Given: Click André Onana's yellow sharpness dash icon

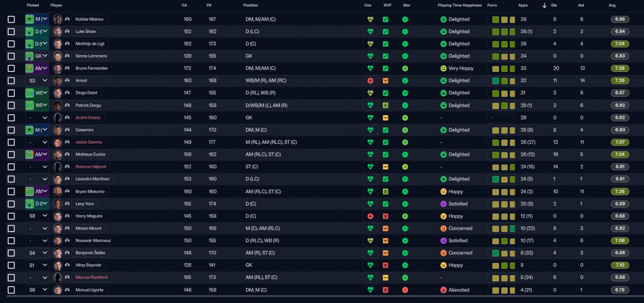Looking at the screenshot, I should (x=385, y=118).
